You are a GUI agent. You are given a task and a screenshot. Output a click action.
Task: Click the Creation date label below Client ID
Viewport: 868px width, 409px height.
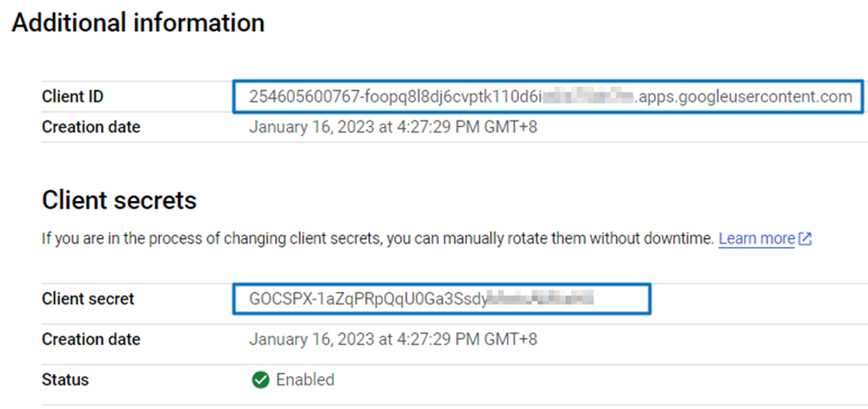91,127
